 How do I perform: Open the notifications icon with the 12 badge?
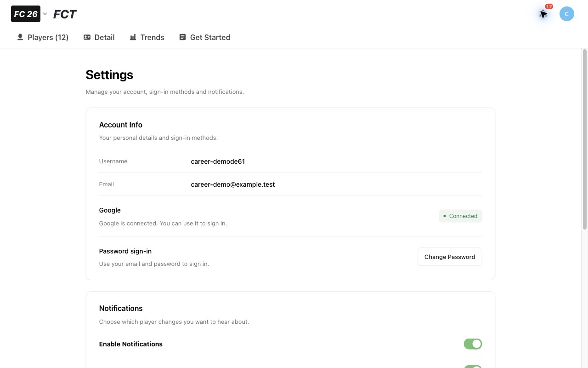[x=544, y=14]
